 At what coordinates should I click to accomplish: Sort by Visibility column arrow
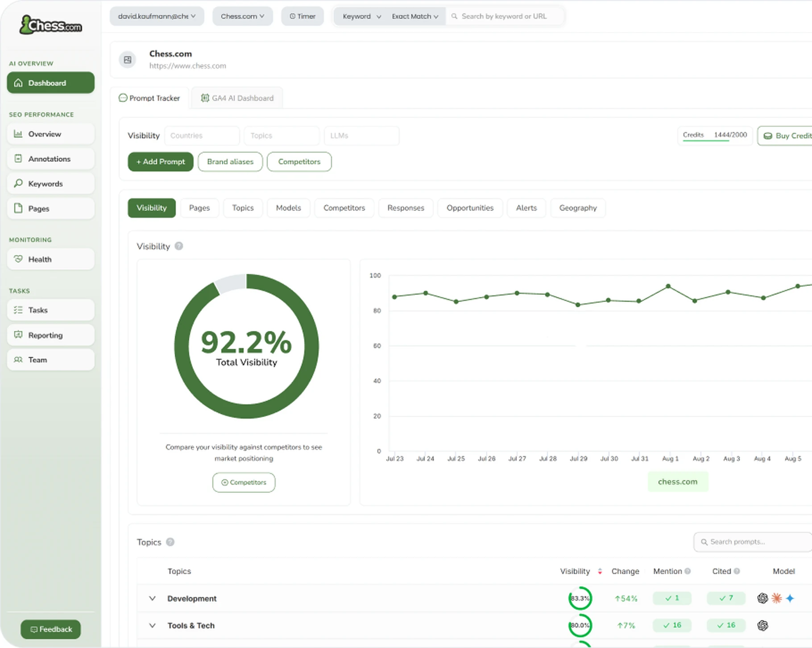(x=600, y=571)
